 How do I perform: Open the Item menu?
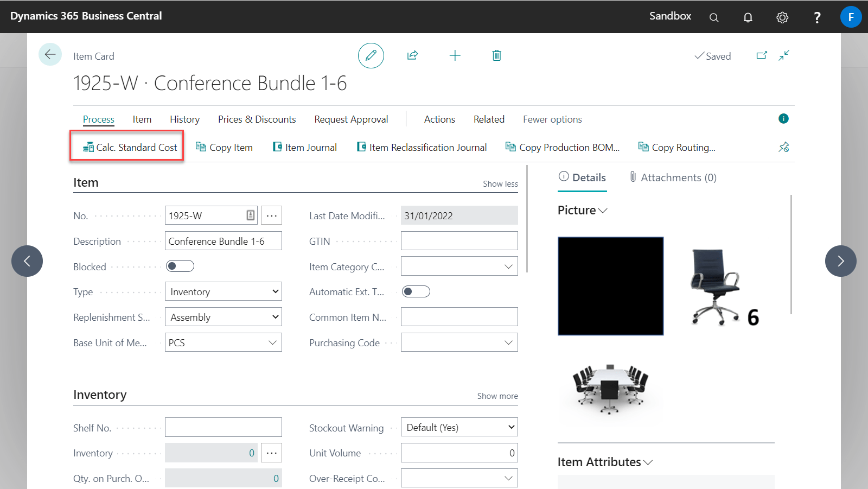click(142, 119)
